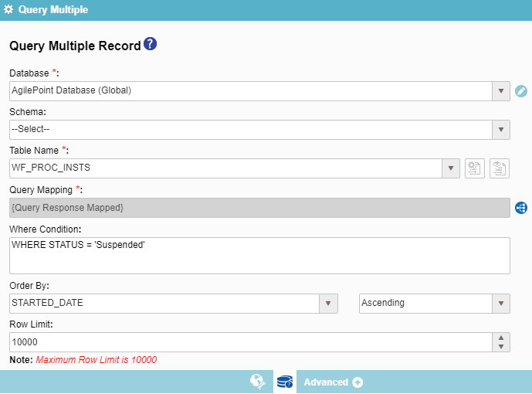Click inside the Where Condition text box
Viewport: 532px width, 394px height.
(x=259, y=256)
